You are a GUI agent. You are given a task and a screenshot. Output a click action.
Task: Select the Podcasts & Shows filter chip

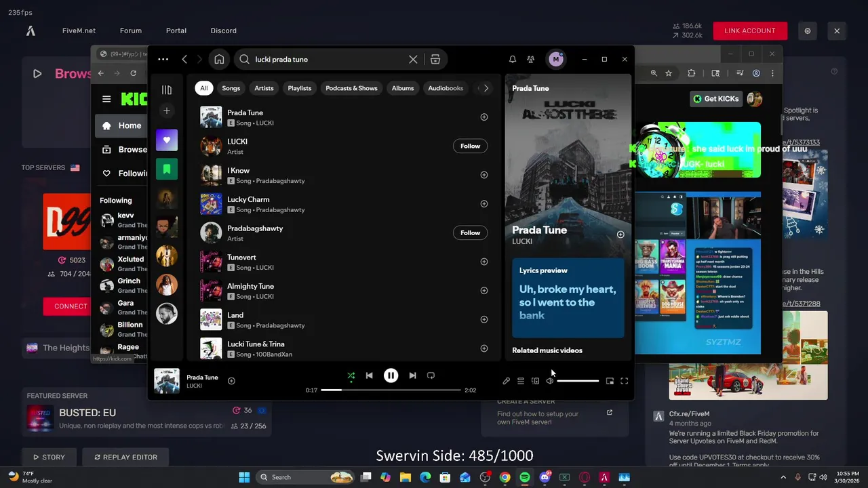[x=351, y=88]
